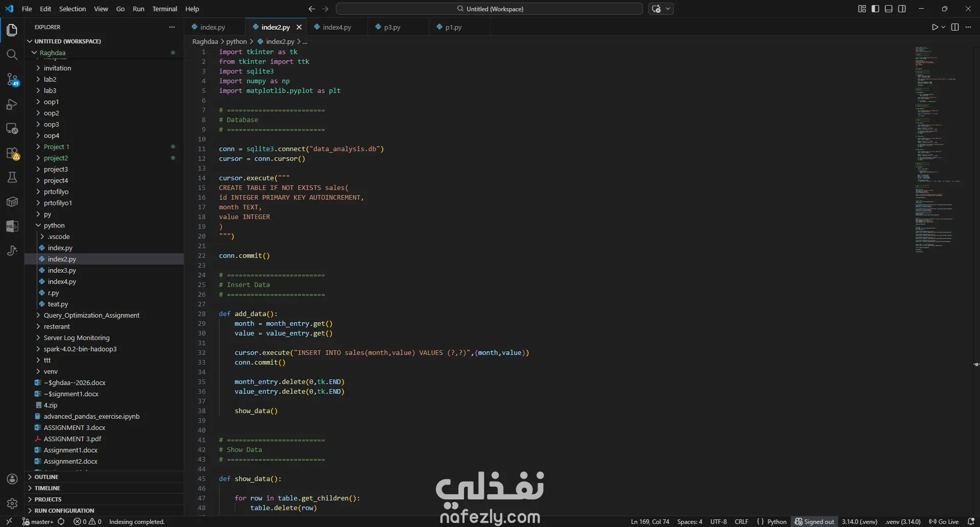Click the master+ branch indicator

click(x=38, y=521)
